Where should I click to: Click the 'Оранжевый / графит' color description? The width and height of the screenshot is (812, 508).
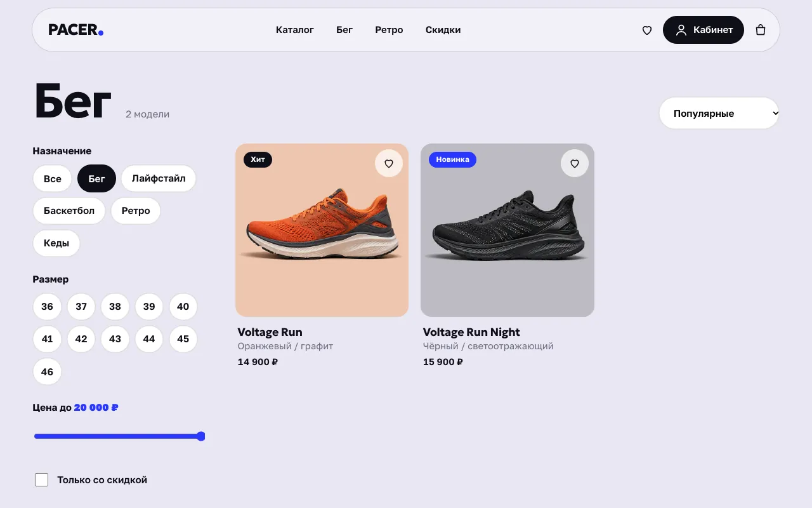[x=285, y=346]
